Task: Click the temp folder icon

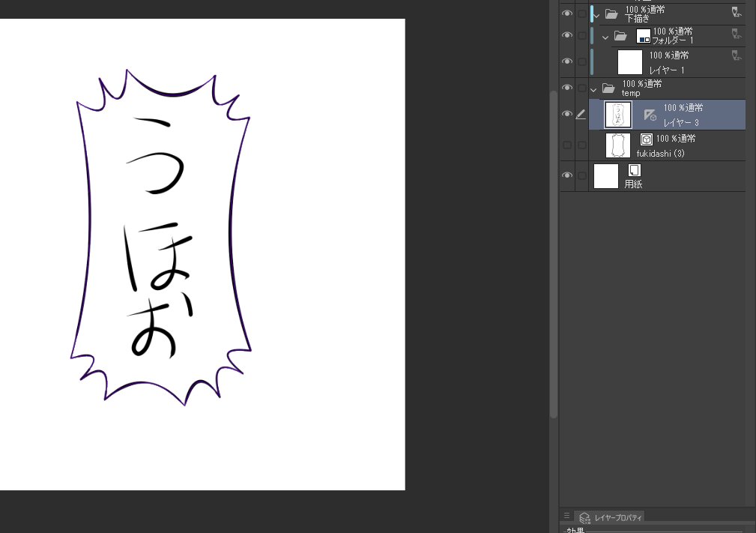Action: [x=608, y=88]
